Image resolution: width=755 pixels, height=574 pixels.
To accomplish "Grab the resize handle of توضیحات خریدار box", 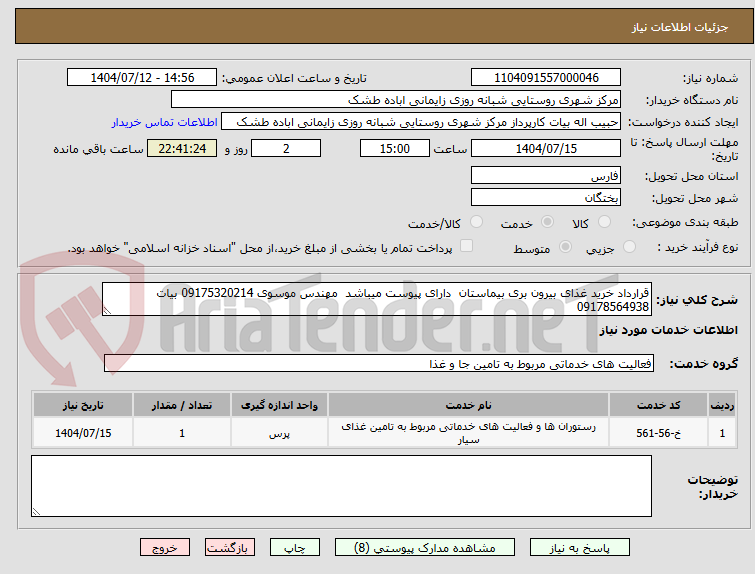I will pos(36,511).
